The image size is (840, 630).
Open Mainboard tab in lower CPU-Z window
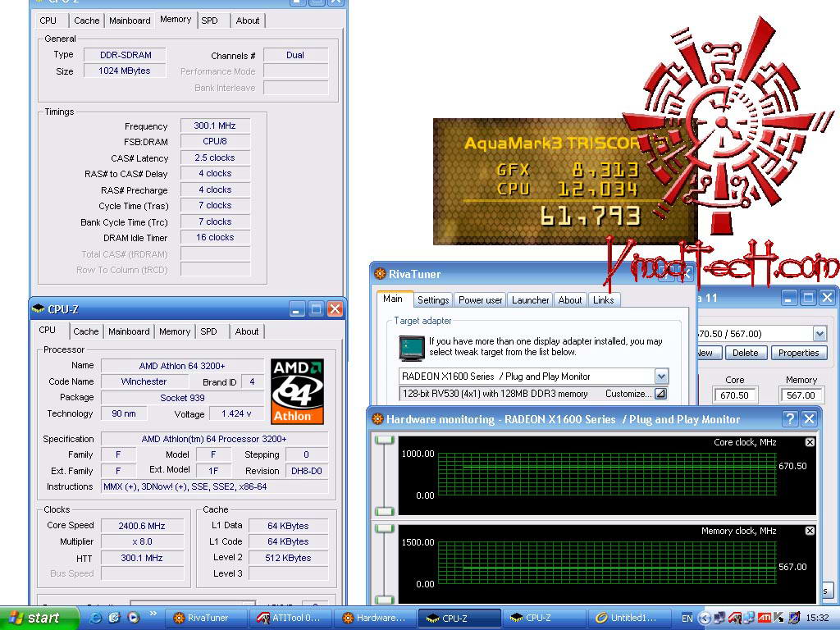[129, 331]
